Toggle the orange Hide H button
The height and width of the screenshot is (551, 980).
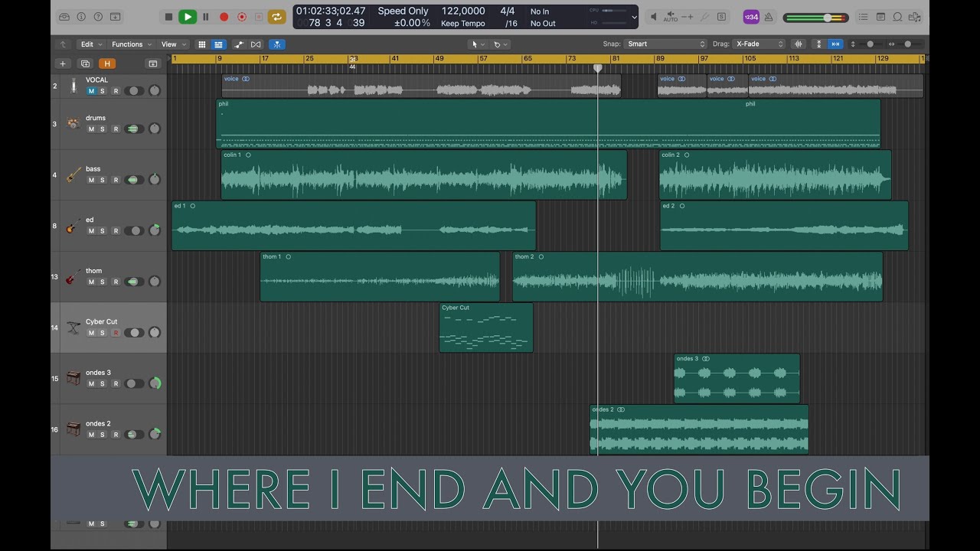pyautogui.click(x=107, y=64)
